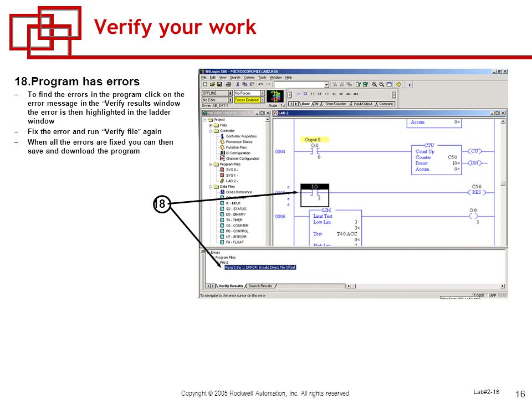Collapse the Data Files folder node

click(x=211, y=187)
